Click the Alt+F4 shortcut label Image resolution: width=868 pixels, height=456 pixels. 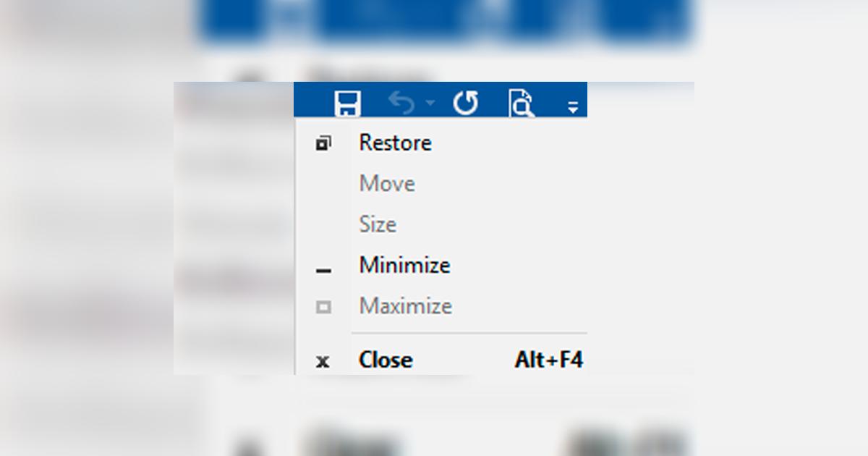[x=548, y=360]
